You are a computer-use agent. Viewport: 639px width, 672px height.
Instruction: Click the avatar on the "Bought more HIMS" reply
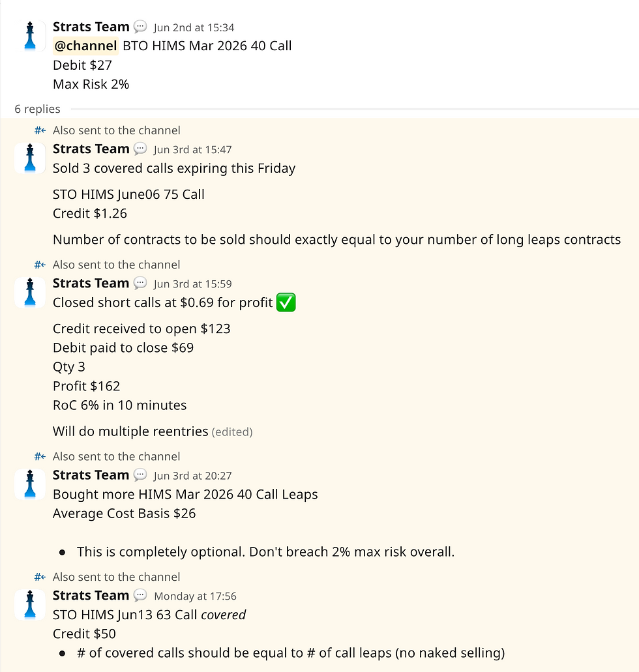pos(29,484)
